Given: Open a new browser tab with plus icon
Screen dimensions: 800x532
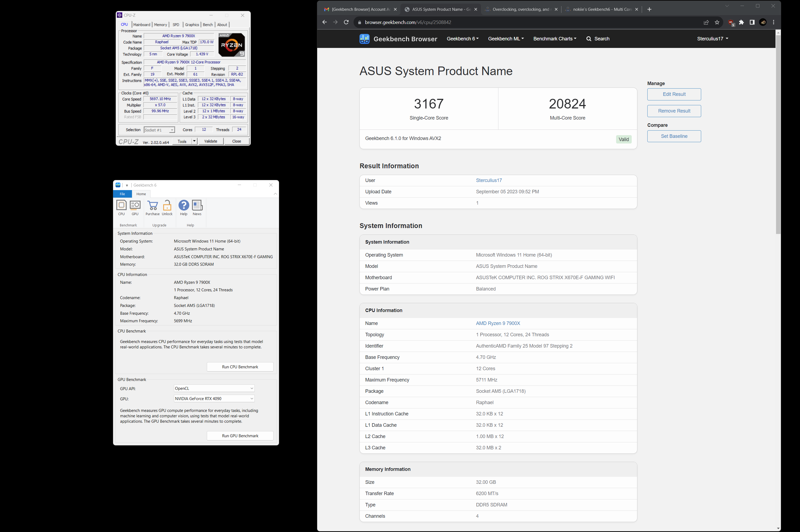Looking at the screenshot, I should tap(649, 9).
